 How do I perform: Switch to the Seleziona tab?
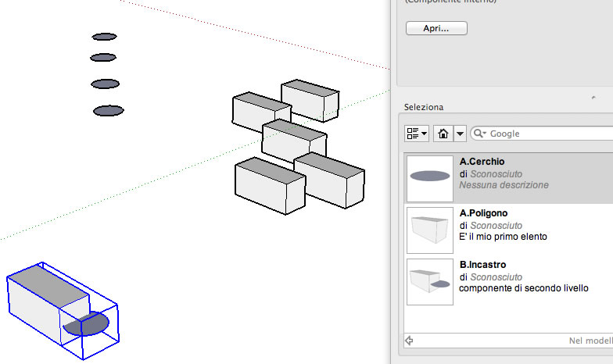click(x=424, y=107)
